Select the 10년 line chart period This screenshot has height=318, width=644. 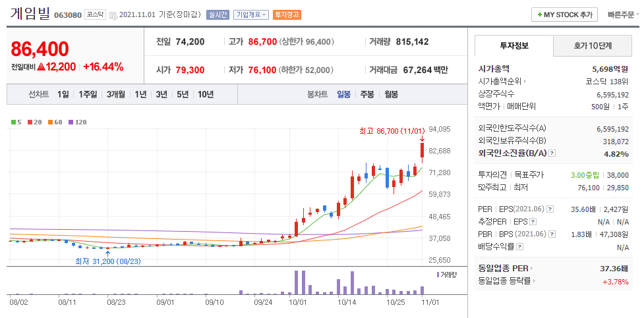206,94
